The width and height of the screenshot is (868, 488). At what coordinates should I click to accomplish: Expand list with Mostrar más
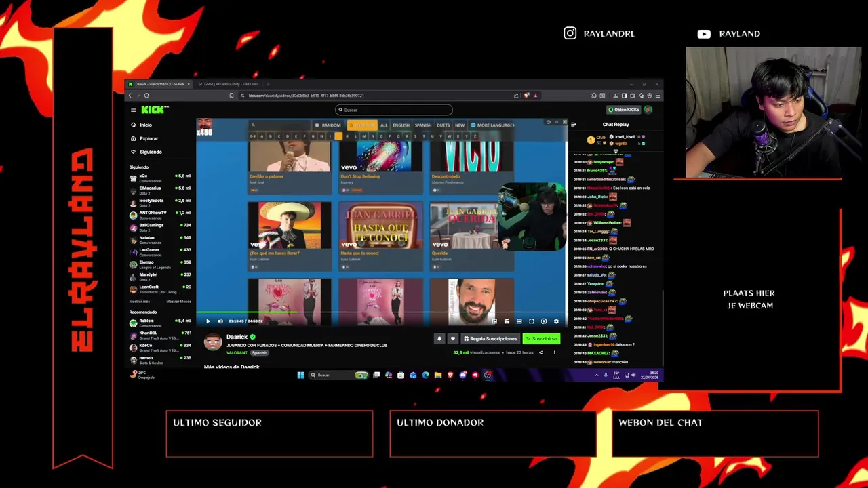[140, 302]
